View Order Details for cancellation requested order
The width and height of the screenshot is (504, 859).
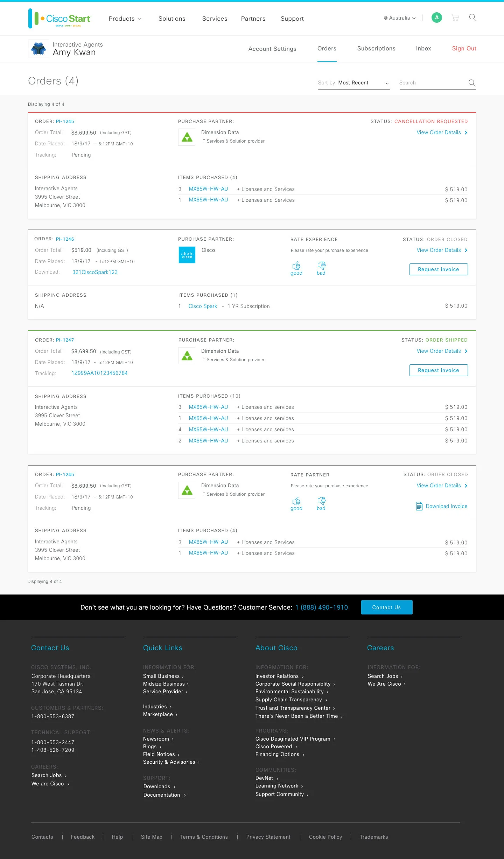(x=442, y=132)
